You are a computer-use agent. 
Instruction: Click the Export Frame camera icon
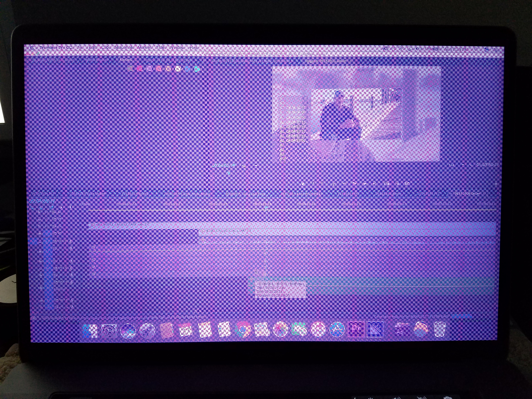click(407, 184)
